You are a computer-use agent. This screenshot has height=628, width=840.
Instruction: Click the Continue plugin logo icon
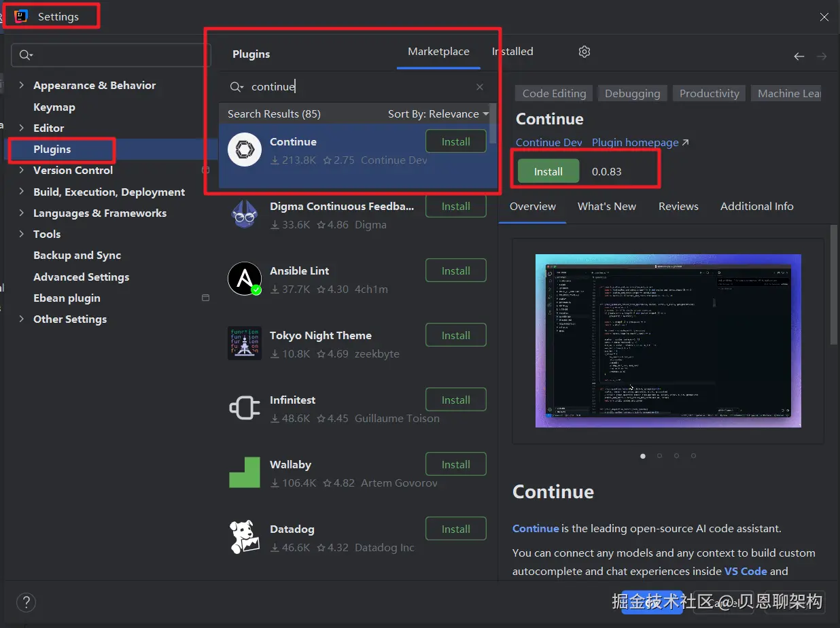[x=245, y=150]
